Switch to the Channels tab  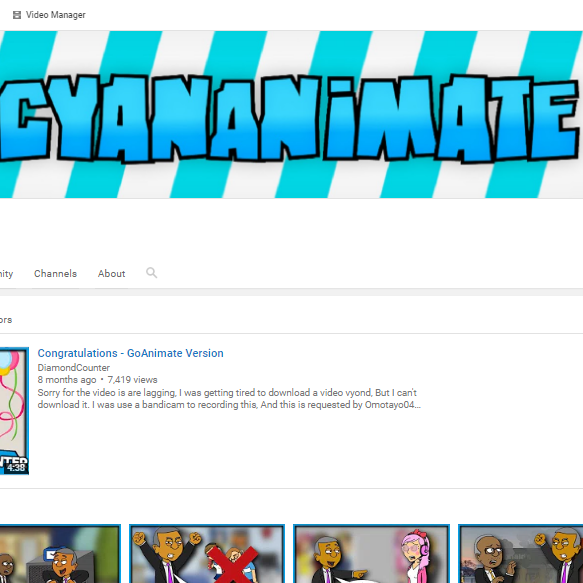(x=55, y=274)
